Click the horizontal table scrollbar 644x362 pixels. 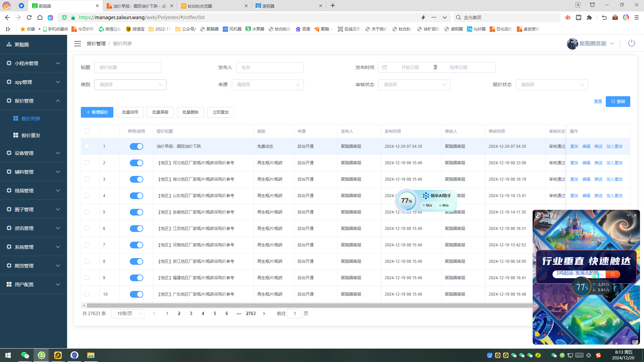click(302, 305)
